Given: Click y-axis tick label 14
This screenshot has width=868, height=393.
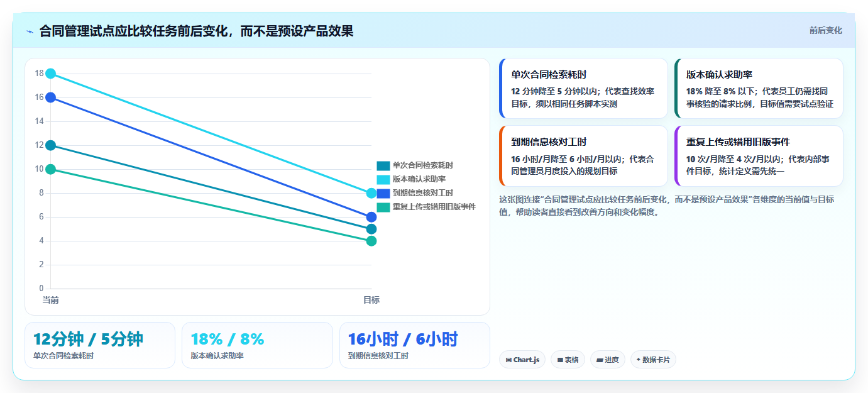Looking at the screenshot, I should click(39, 121).
